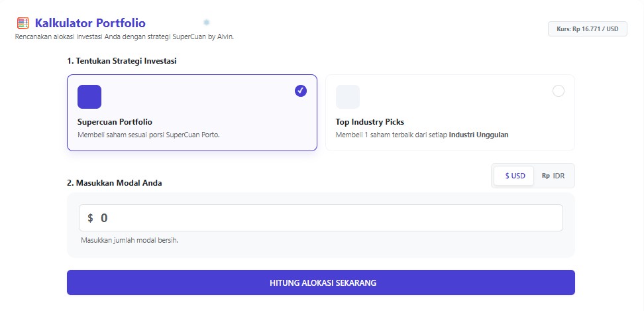This screenshot has height=311, width=644.
Task: Switch currency to IDR
Action: click(554, 176)
